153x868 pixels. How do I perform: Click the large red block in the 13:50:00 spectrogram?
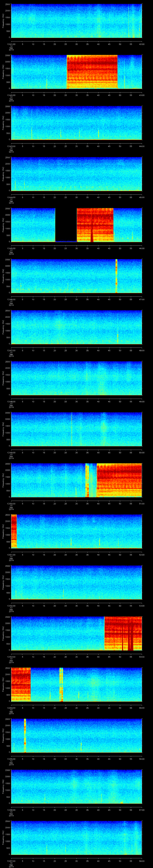pos(119,480)
